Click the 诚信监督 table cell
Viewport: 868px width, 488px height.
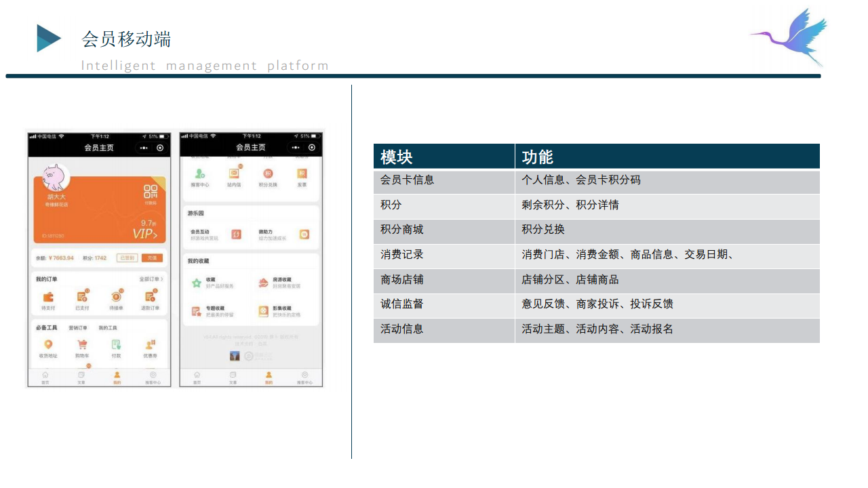pos(444,304)
